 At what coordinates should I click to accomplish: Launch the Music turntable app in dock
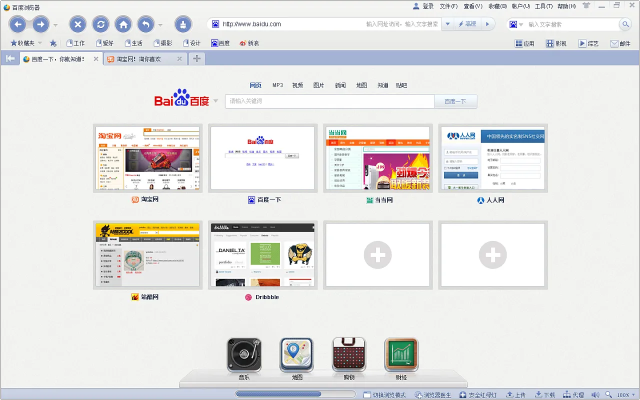point(245,356)
